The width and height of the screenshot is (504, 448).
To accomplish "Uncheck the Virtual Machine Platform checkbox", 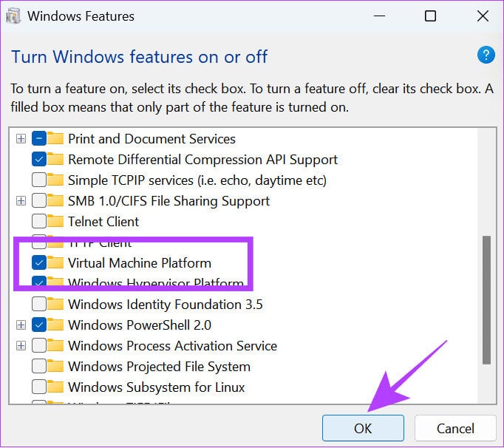I will 39,262.
